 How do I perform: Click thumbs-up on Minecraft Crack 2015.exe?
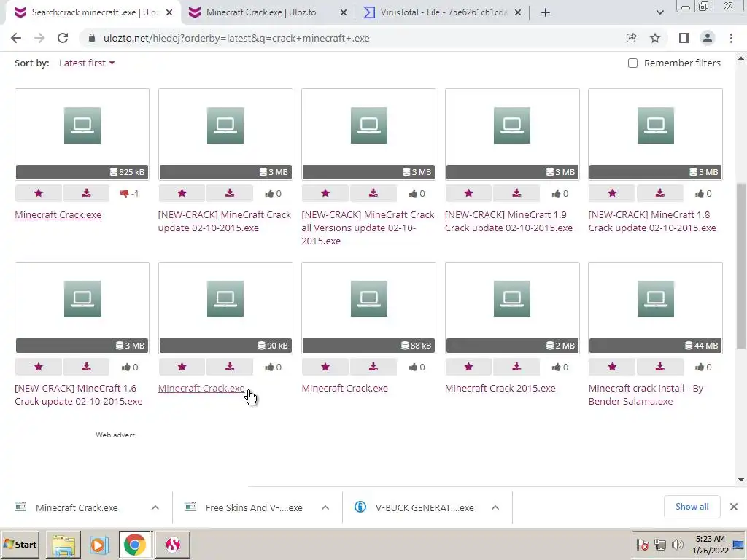557,367
